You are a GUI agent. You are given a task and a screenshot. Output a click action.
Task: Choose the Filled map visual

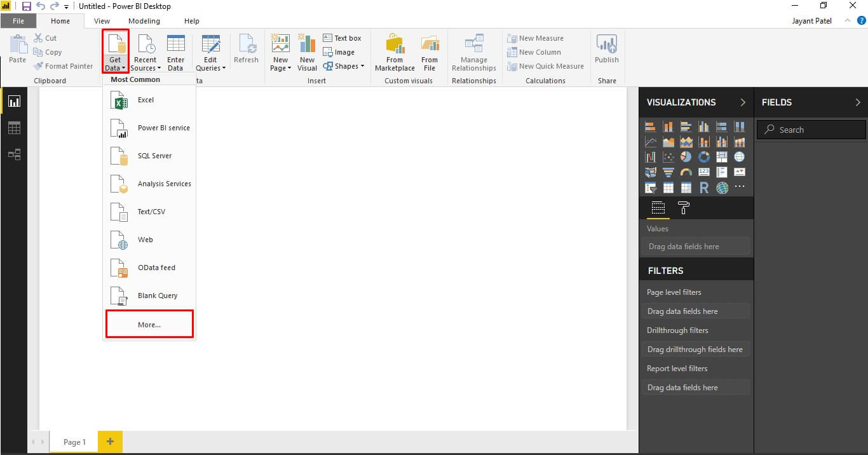tap(651, 172)
